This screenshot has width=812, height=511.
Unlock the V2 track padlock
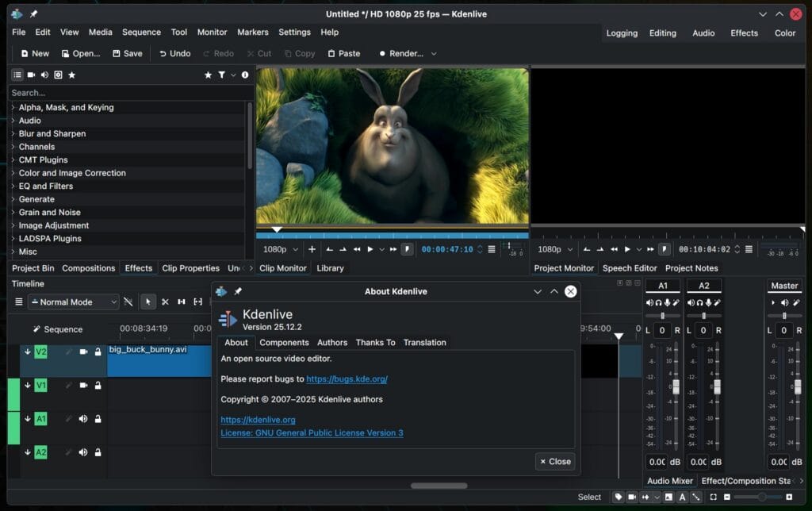(98, 352)
